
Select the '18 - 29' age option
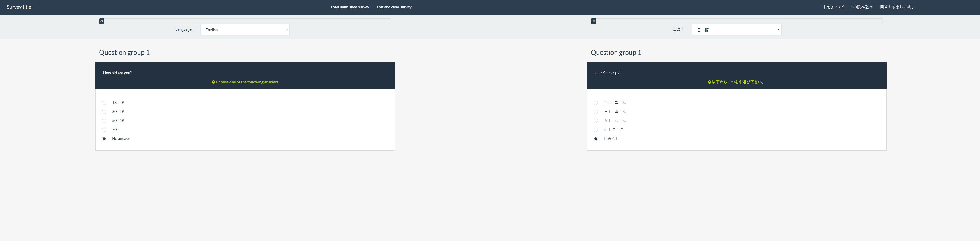point(104,103)
